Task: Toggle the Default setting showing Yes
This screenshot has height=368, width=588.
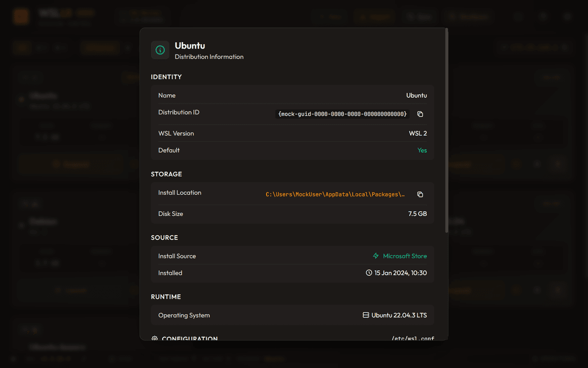Action: coord(422,150)
